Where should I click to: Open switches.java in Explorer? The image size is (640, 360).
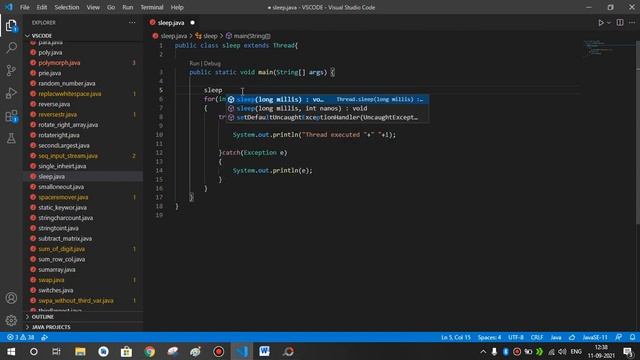click(x=56, y=290)
